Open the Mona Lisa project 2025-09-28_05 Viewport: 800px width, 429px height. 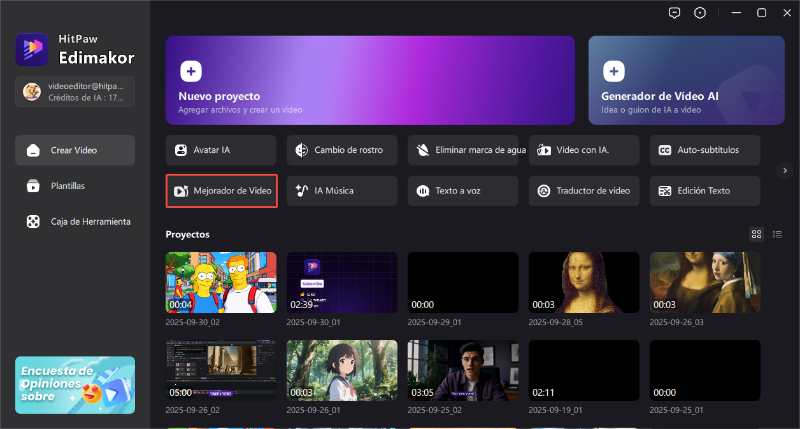click(583, 282)
